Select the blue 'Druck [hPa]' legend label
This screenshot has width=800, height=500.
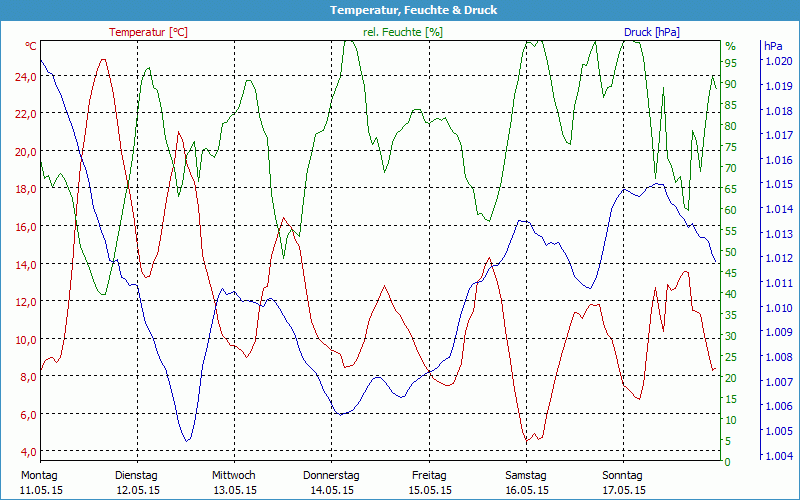coord(652,32)
